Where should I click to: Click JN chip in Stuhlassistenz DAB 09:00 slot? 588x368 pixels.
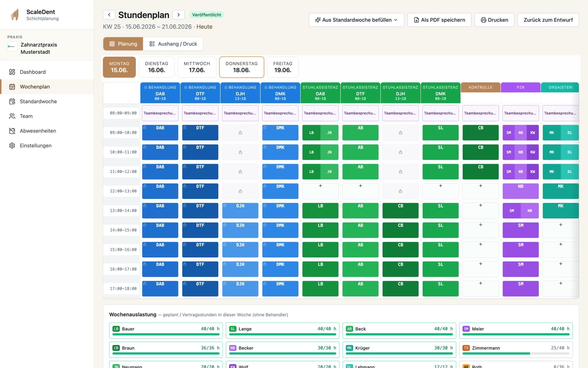click(x=329, y=133)
